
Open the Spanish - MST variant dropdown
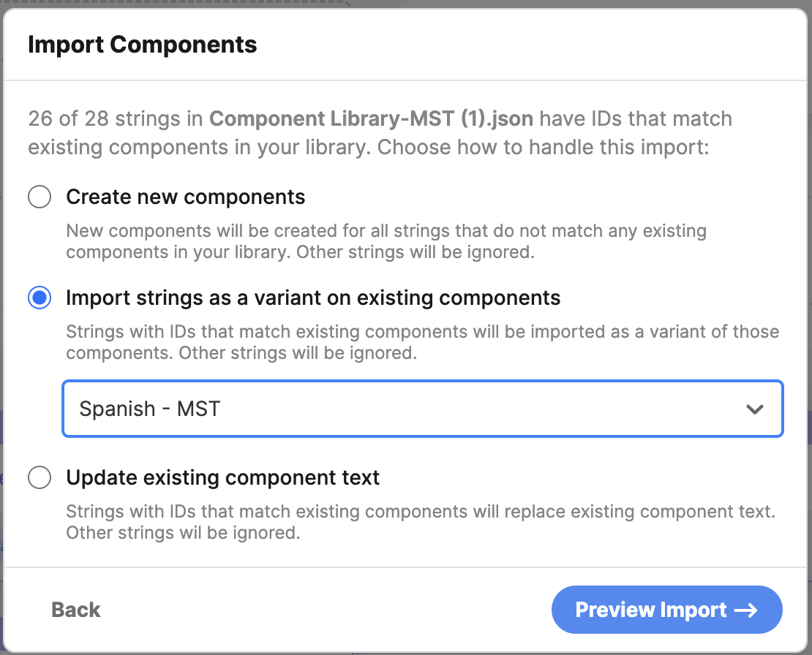(x=423, y=409)
